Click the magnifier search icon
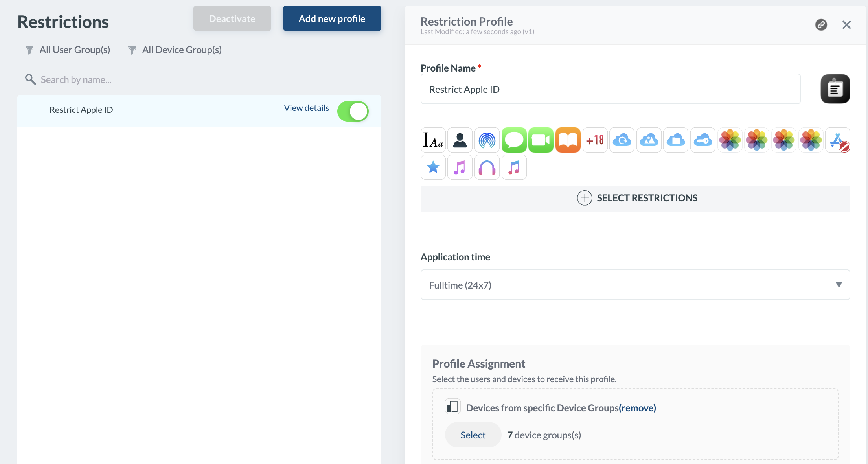Screen dimensions: 868x464 (x=30, y=79)
